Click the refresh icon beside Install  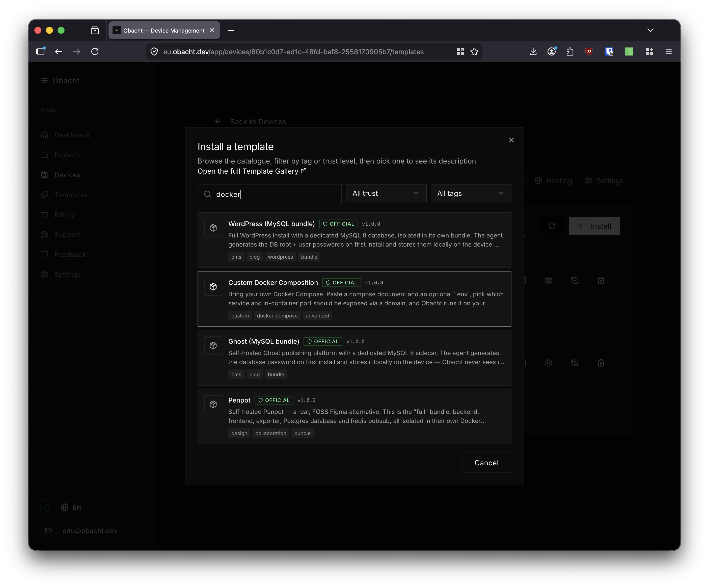(x=552, y=226)
